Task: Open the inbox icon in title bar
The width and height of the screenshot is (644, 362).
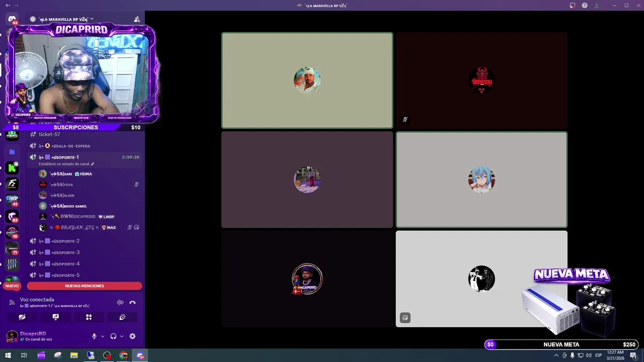Action: pyautogui.click(x=573, y=6)
